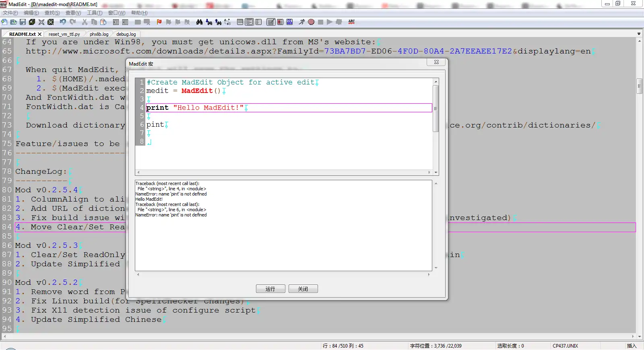The height and width of the screenshot is (350, 644).
Task: Play back recorded macro icon
Action: coord(330,22)
